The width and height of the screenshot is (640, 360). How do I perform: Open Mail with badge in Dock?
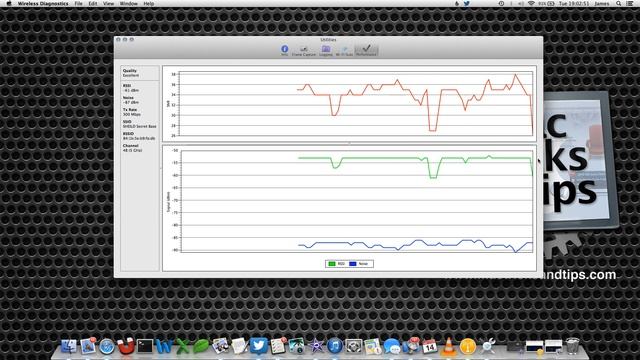tap(88, 346)
